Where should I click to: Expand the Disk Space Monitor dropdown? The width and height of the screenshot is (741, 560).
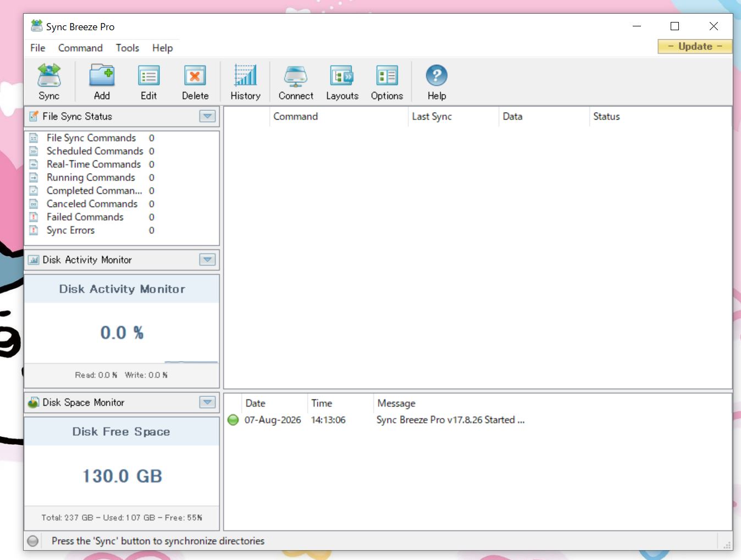point(207,402)
